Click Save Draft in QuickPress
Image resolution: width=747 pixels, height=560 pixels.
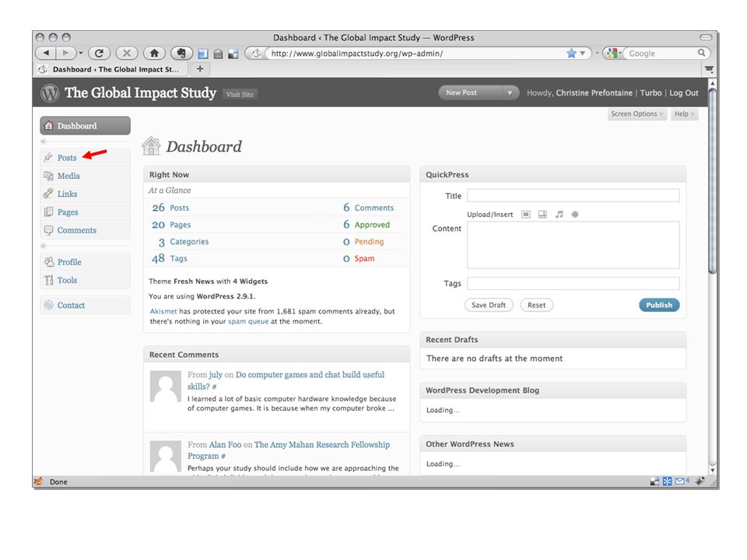point(489,305)
